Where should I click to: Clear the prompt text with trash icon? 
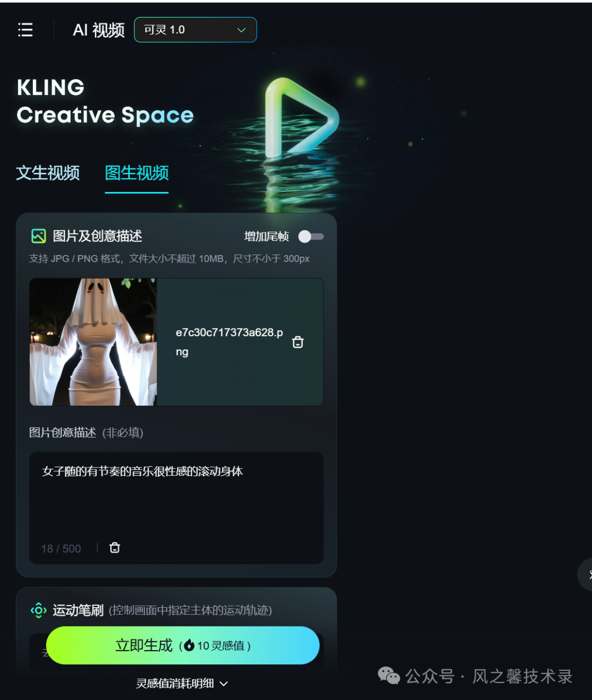coord(115,547)
